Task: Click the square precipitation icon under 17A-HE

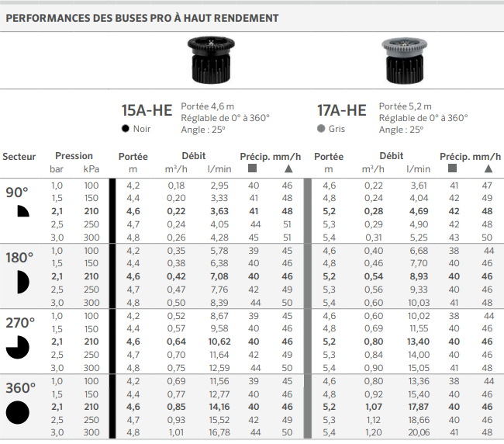Action: point(452,168)
